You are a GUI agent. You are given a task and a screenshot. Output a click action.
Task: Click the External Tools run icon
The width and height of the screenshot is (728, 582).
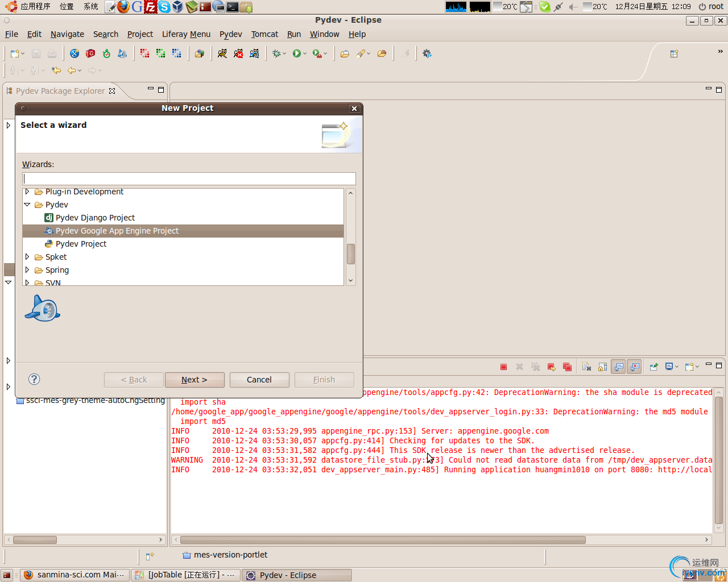point(317,53)
